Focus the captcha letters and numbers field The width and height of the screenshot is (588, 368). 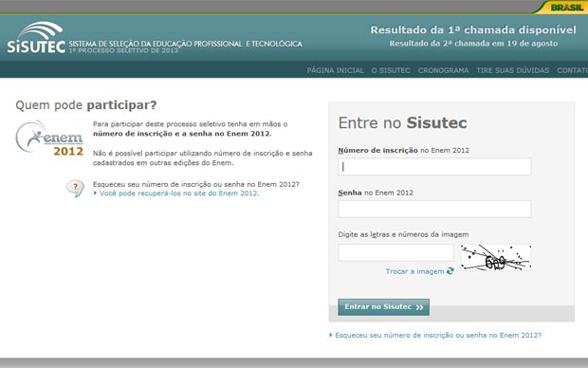coord(395,252)
